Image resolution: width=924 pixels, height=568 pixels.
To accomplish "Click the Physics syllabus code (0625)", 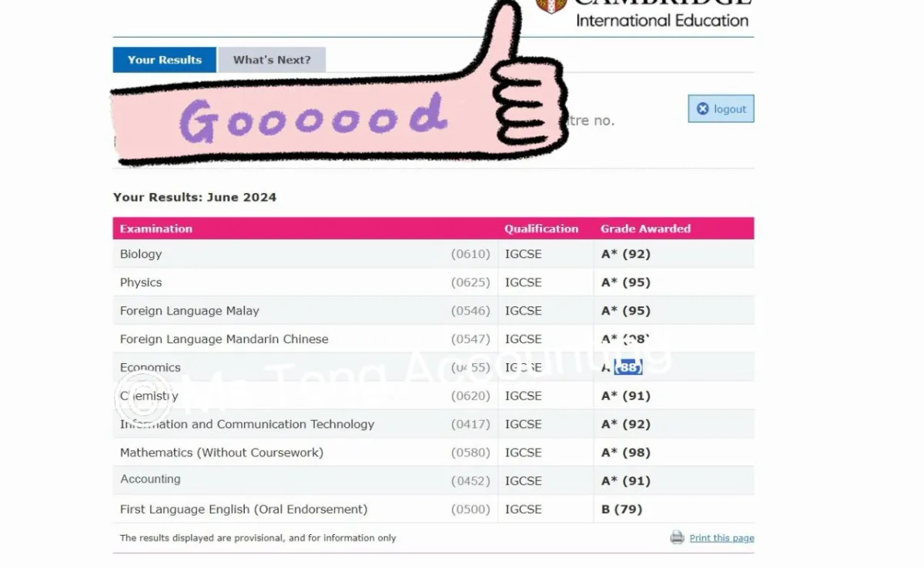I will pos(470,282).
